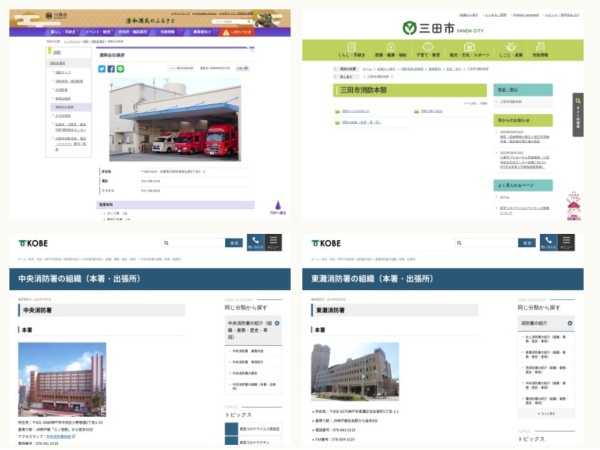Click the Sanda City logo

click(x=443, y=28)
